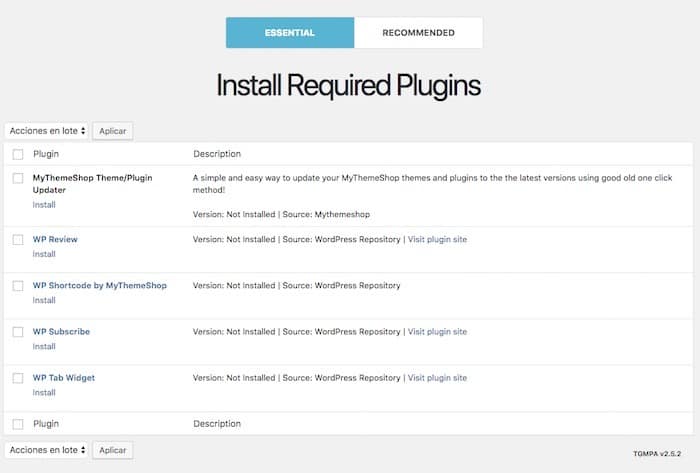Open the WP Review plugin name link

click(55, 239)
